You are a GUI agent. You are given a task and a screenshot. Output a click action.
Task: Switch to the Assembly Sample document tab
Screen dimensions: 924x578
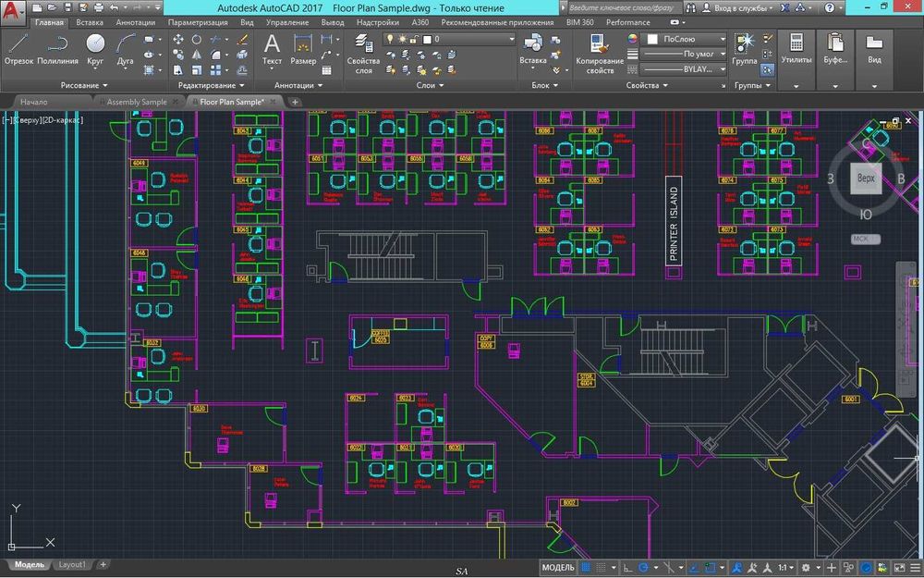pyautogui.click(x=137, y=102)
